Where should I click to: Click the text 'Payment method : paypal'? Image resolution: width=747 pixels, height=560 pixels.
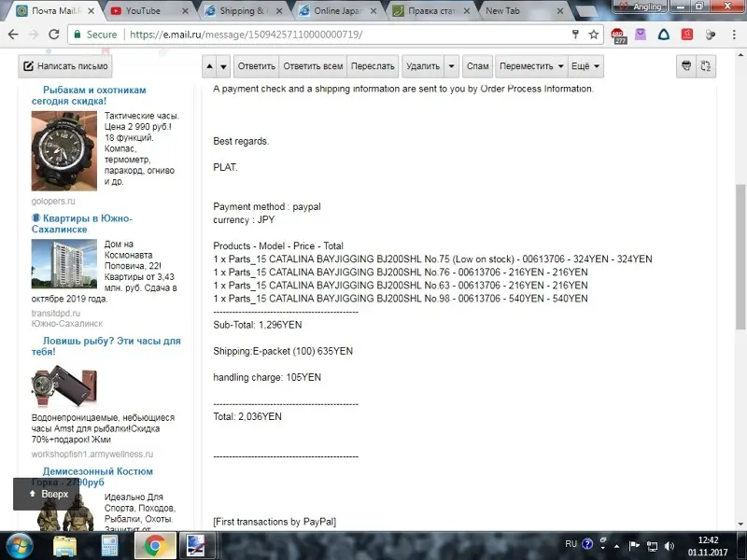(x=267, y=206)
